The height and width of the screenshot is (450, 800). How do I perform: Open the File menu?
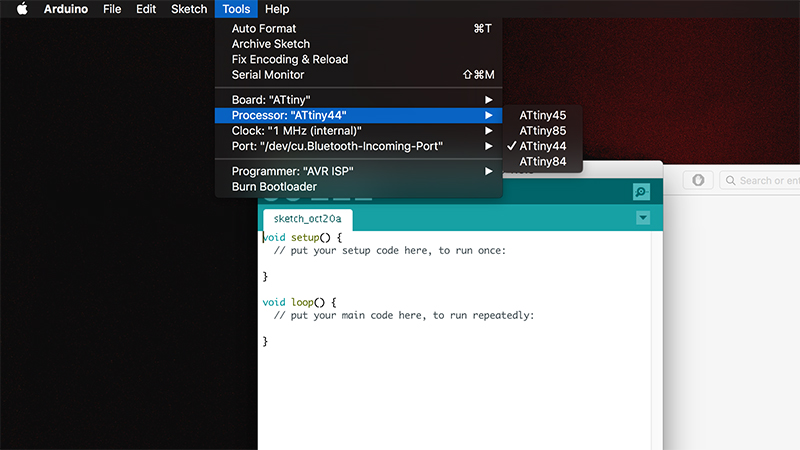pyautogui.click(x=112, y=9)
